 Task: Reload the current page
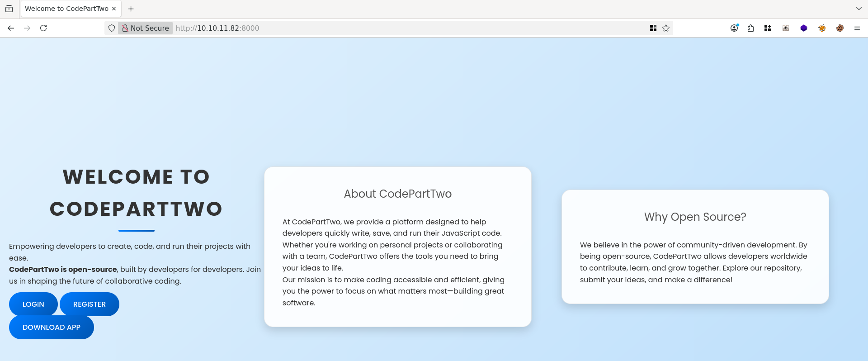click(x=43, y=28)
